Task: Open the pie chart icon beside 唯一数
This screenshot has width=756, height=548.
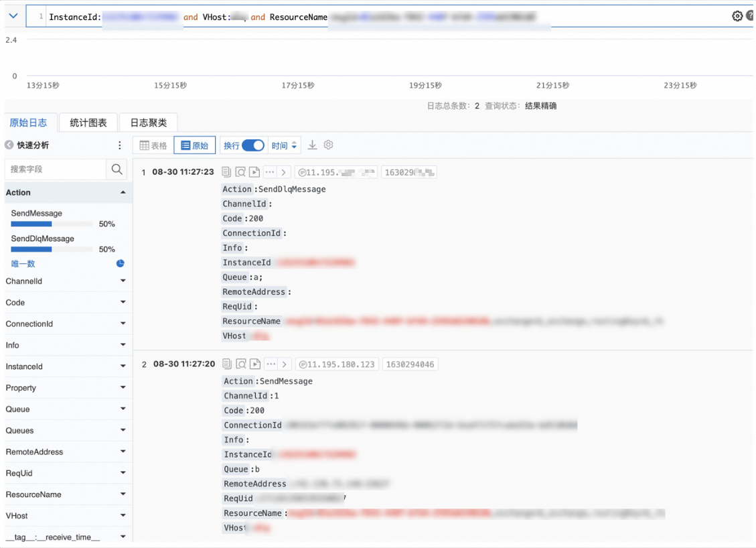Action: pos(120,263)
